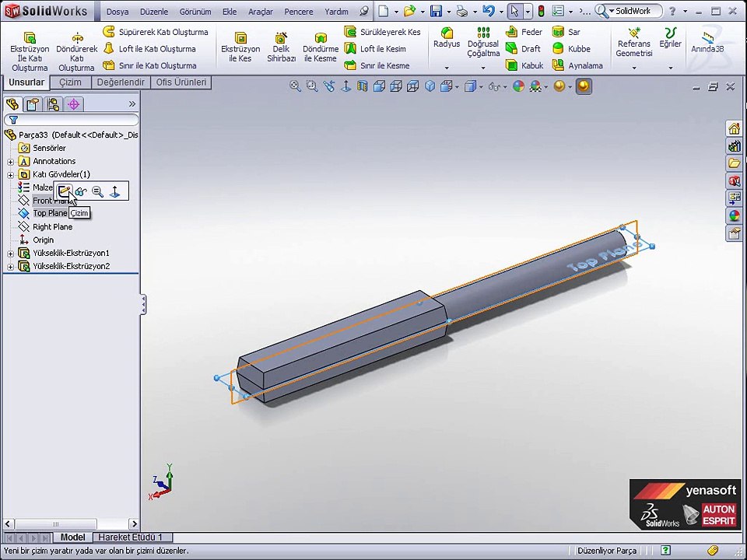Click Zoom to Fit view icon
Image resolution: width=747 pixels, height=560 pixels.
click(x=295, y=86)
